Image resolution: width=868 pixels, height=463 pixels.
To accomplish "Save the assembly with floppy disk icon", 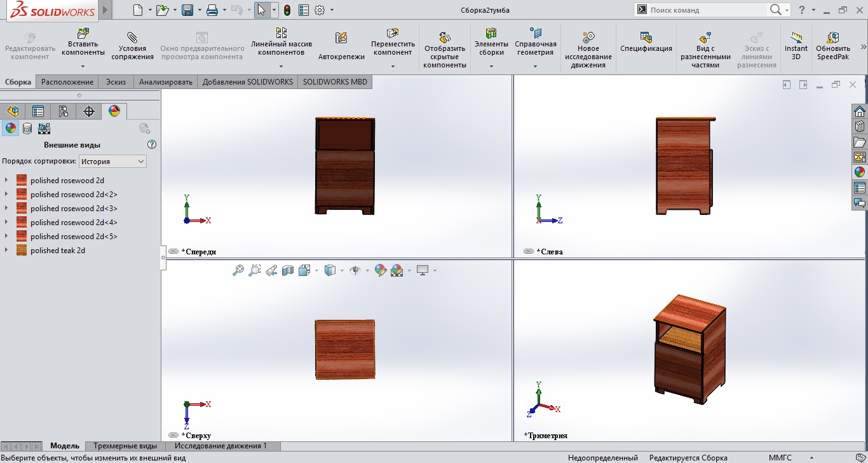I will [x=187, y=10].
